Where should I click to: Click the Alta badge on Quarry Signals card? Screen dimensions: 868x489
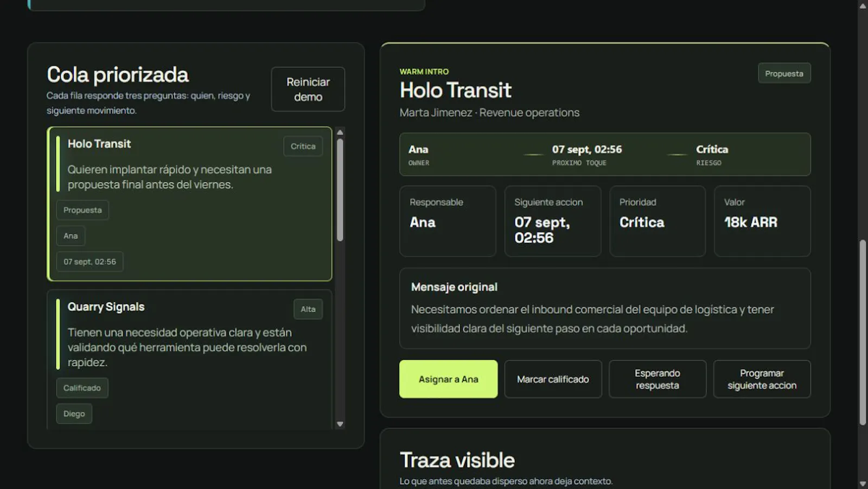click(x=308, y=309)
